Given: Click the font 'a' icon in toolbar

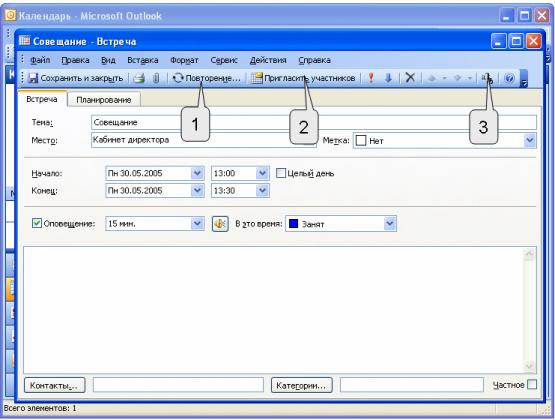Looking at the screenshot, I should click(486, 78).
